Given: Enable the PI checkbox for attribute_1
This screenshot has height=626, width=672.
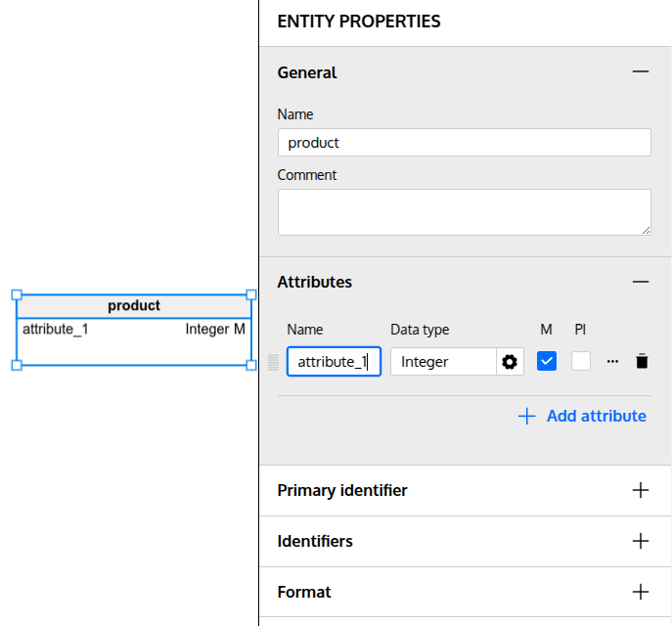Looking at the screenshot, I should pos(581,361).
